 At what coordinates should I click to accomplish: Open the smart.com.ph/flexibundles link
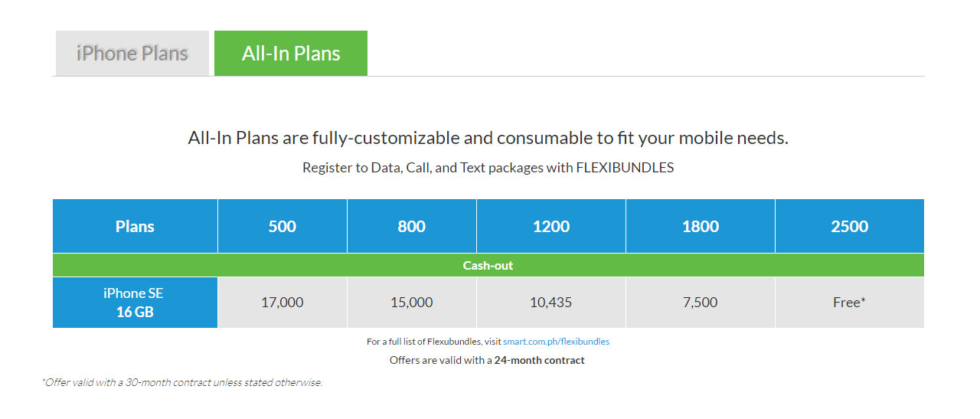(556, 342)
